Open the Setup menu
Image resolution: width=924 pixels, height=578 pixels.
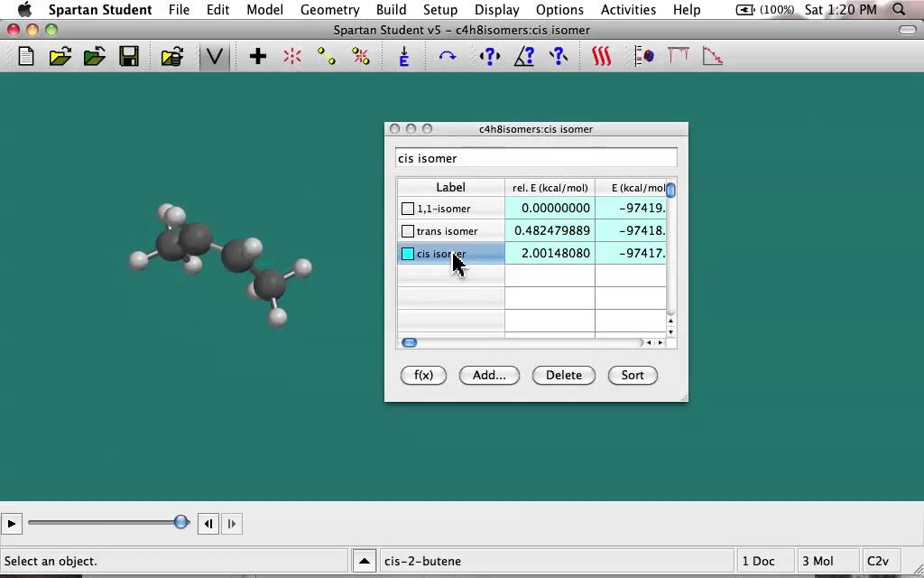[x=440, y=9]
